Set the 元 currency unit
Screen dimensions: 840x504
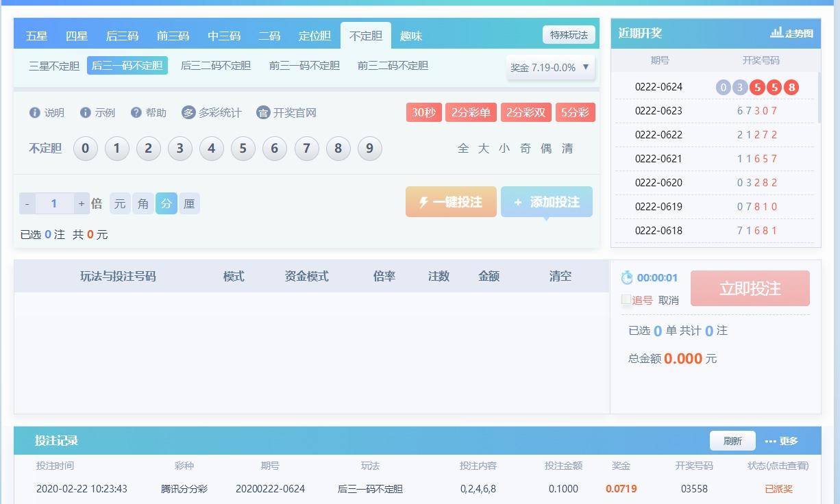(120, 203)
